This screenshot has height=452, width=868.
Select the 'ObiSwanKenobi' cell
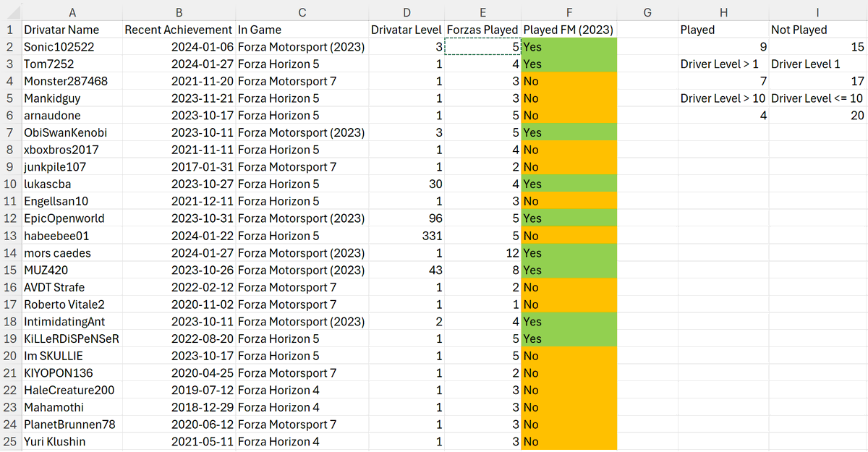[72, 133]
